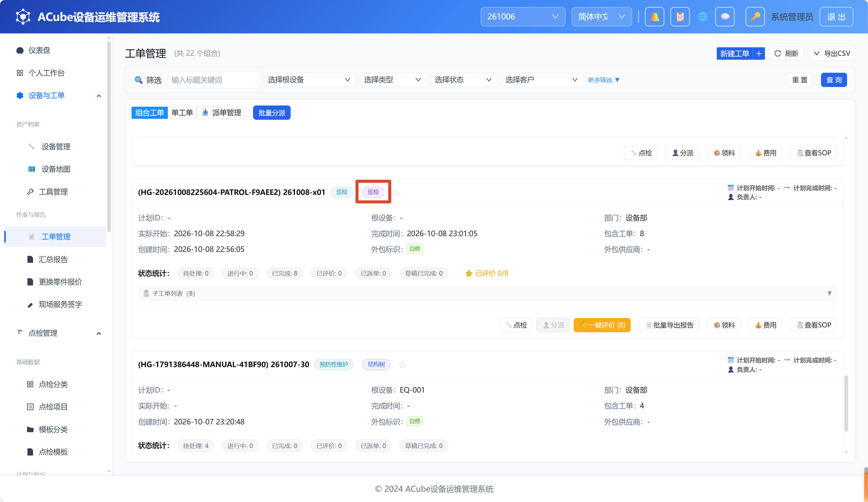The width and height of the screenshot is (868, 502).
Task: Click 点检 in the 261008-x01 card
Action: tap(516, 325)
